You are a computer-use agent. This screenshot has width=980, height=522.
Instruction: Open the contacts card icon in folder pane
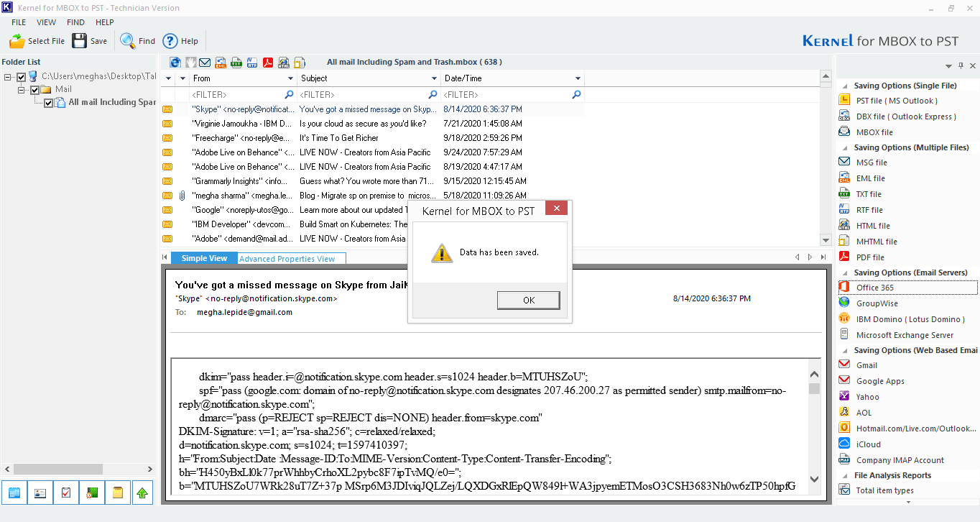(40, 493)
